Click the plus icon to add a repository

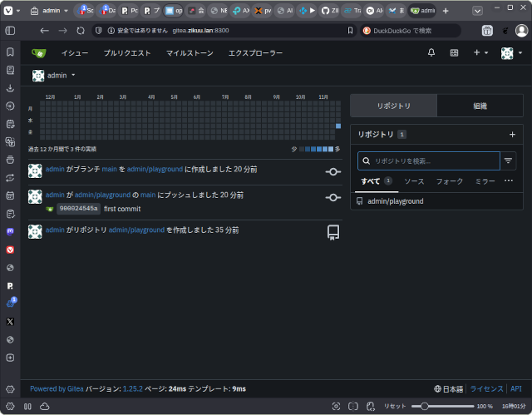(512, 134)
